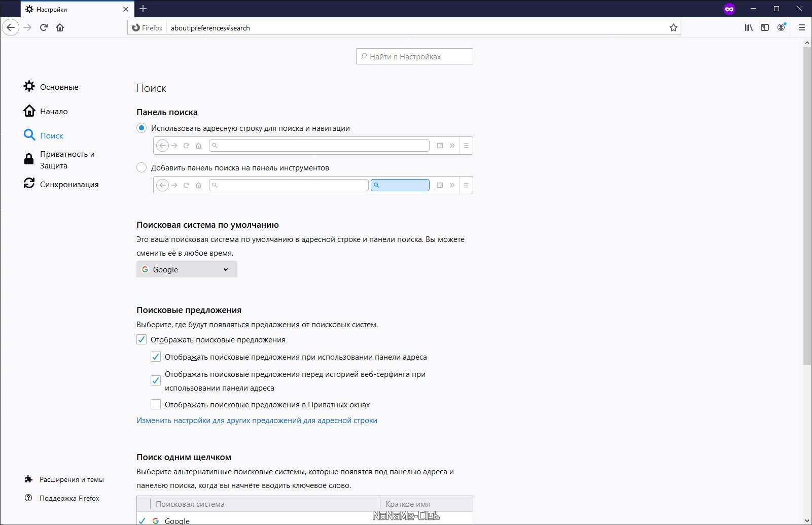Select 'Использовать адресную строку для поиска' radio button
Viewport: 812px width, 525px height.
coord(142,128)
